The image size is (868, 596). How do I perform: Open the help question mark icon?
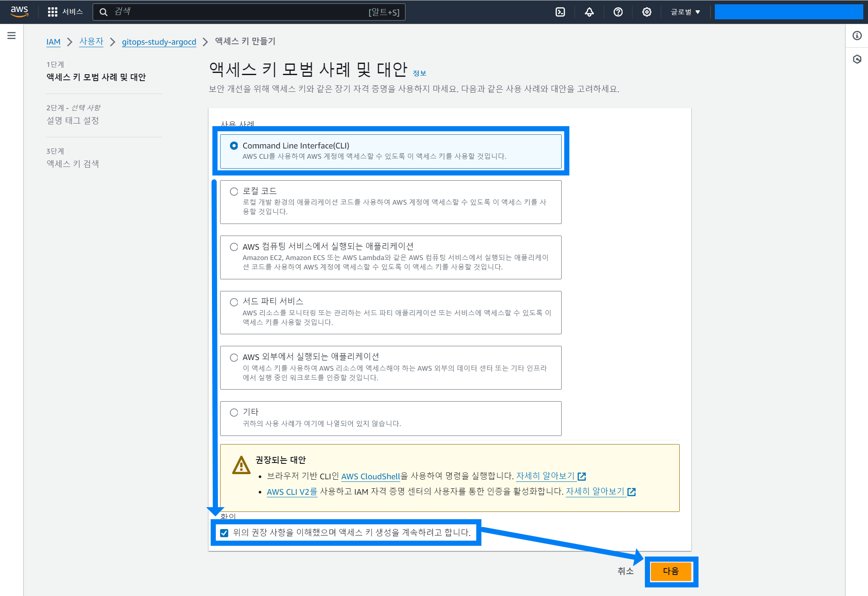[x=618, y=12]
